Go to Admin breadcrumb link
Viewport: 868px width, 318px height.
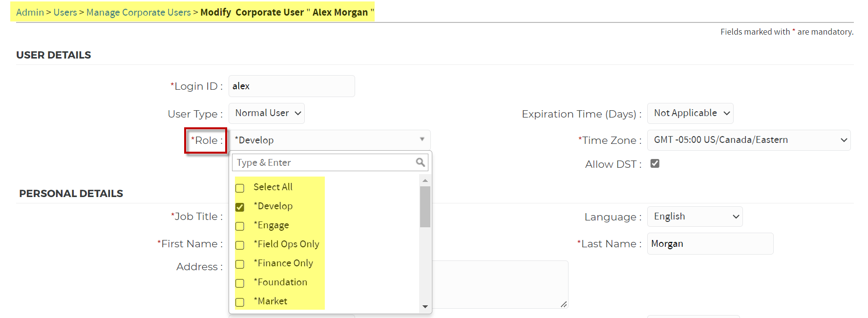click(x=30, y=12)
